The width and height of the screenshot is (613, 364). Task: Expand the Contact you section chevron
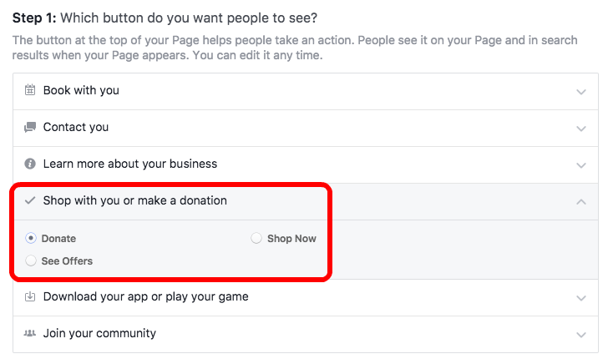pyautogui.click(x=581, y=129)
